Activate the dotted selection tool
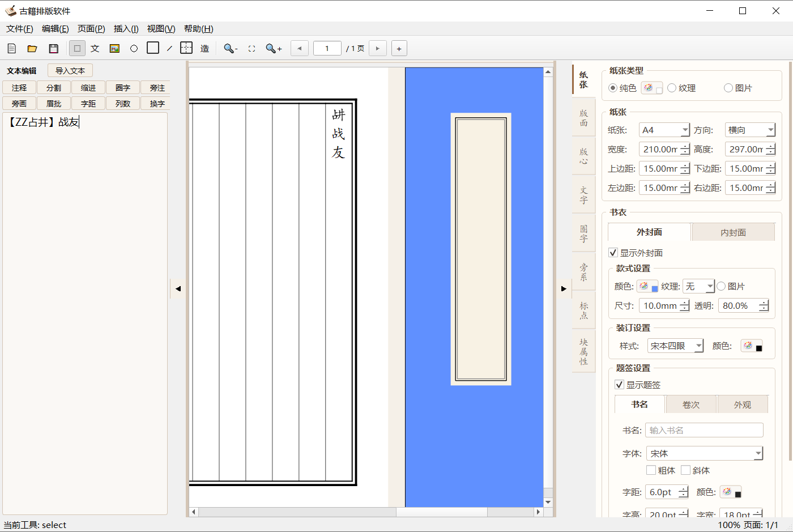Viewport: 793px width, 532px height. 77,49
